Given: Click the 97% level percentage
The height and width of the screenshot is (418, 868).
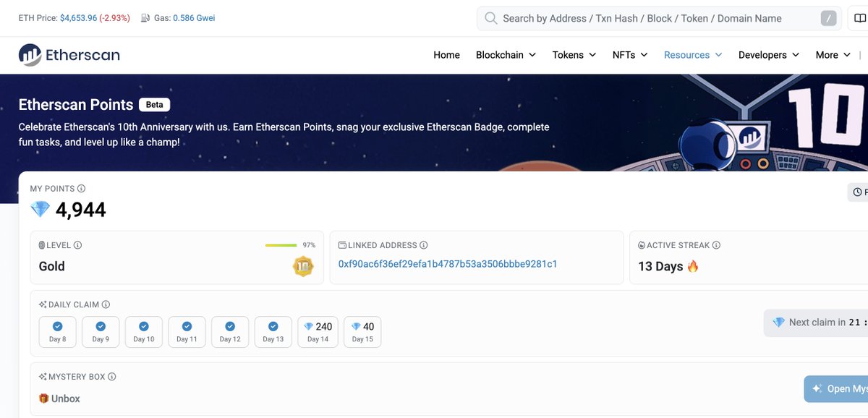Looking at the screenshot, I should tap(309, 245).
